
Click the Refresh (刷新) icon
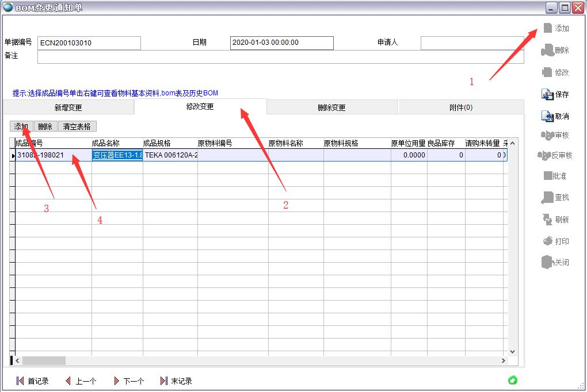[547, 220]
